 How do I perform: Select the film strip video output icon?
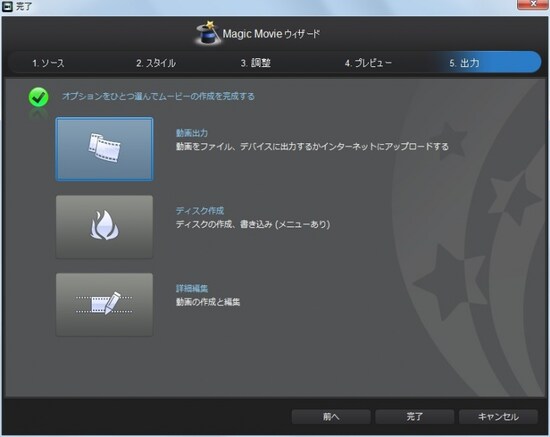click(x=104, y=149)
